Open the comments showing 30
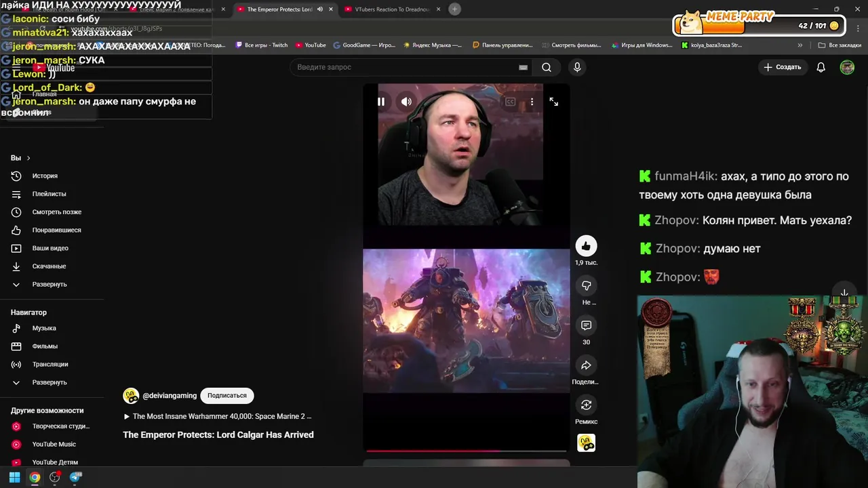 tap(587, 325)
